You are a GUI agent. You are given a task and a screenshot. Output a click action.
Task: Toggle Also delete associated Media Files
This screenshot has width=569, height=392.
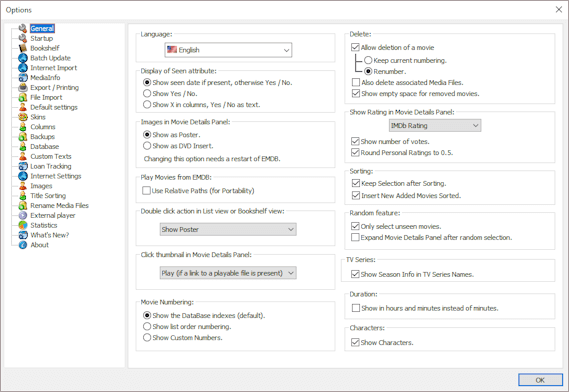tap(356, 82)
